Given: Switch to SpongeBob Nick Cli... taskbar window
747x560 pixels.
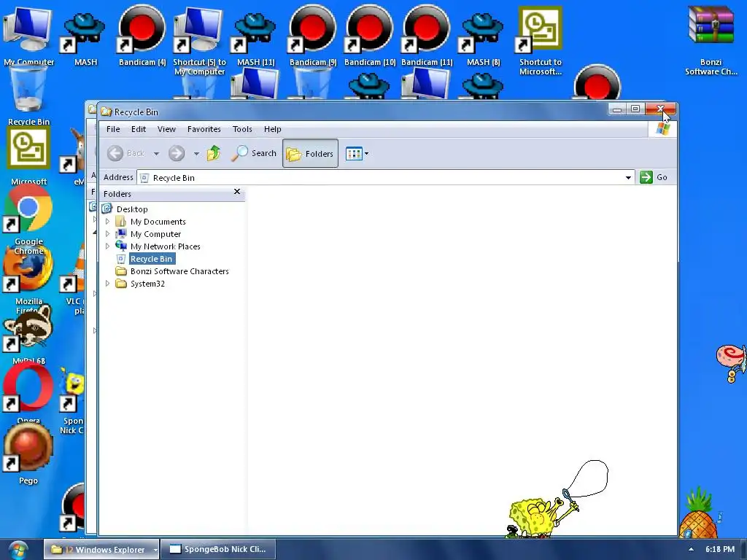Looking at the screenshot, I should [217, 549].
